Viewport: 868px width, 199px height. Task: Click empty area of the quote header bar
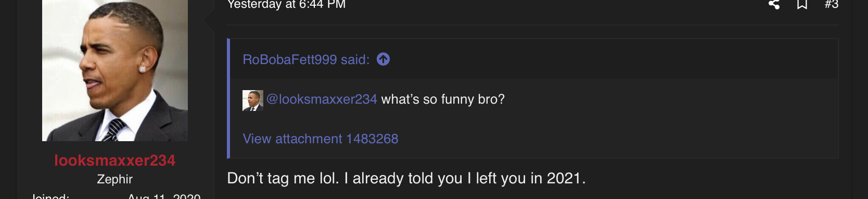(614, 59)
